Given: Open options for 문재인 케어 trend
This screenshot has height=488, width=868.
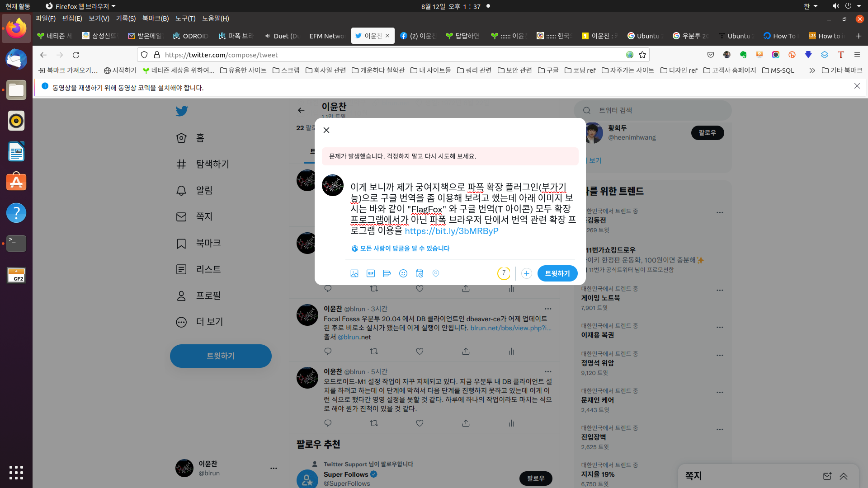Looking at the screenshot, I should 720,392.
